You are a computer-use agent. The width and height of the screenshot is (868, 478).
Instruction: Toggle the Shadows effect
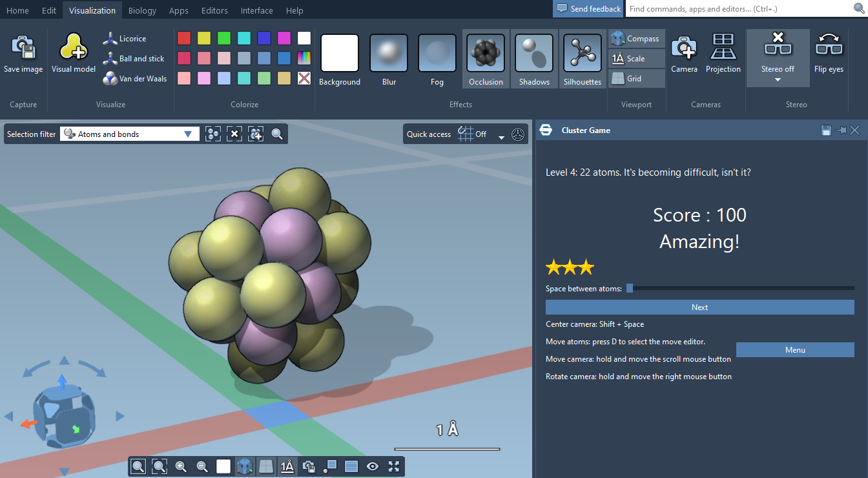pyautogui.click(x=534, y=54)
